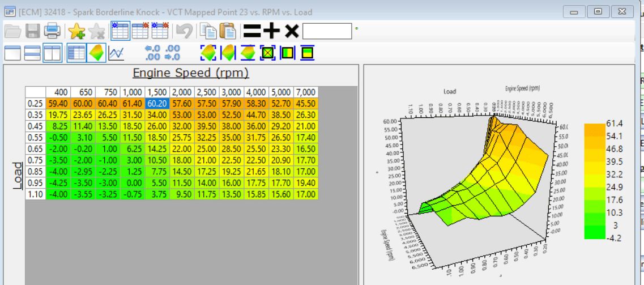Click cell with value 21.65
Image resolution: width=644 pixels, height=285 pixels.
[x=257, y=172]
